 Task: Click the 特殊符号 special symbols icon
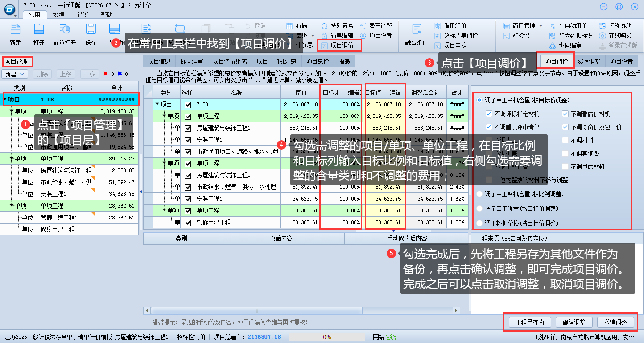point(324,25)
